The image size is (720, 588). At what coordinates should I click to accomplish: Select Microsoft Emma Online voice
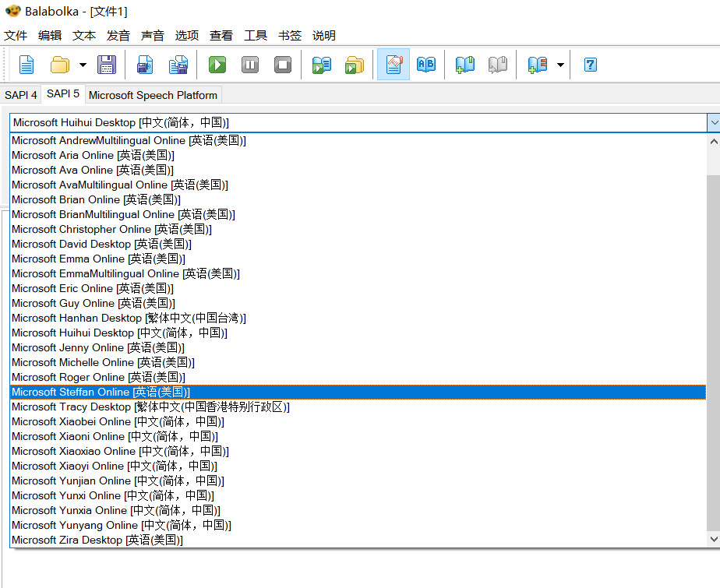[x=358, y=259]
